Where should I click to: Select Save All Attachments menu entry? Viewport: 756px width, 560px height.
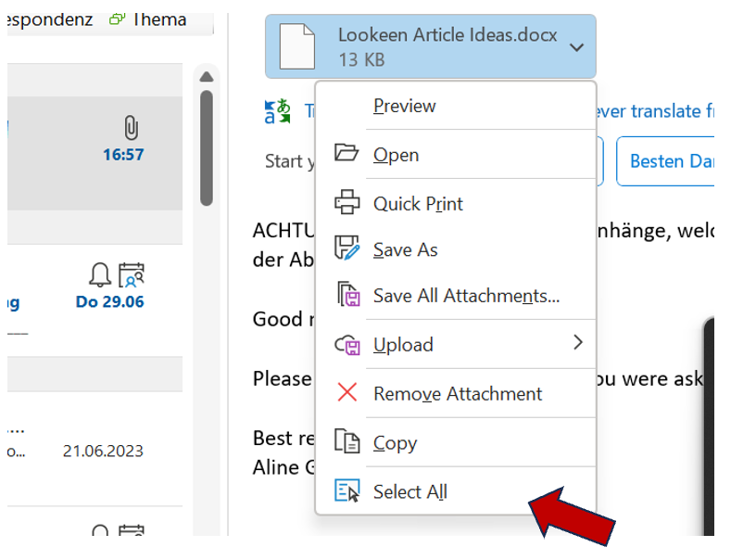tap(466, 296)
